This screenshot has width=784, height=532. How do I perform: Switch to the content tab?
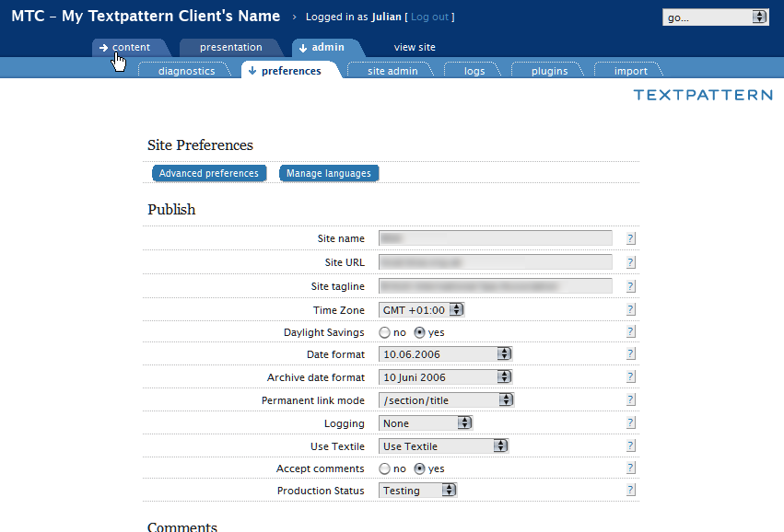pos(131,48)
